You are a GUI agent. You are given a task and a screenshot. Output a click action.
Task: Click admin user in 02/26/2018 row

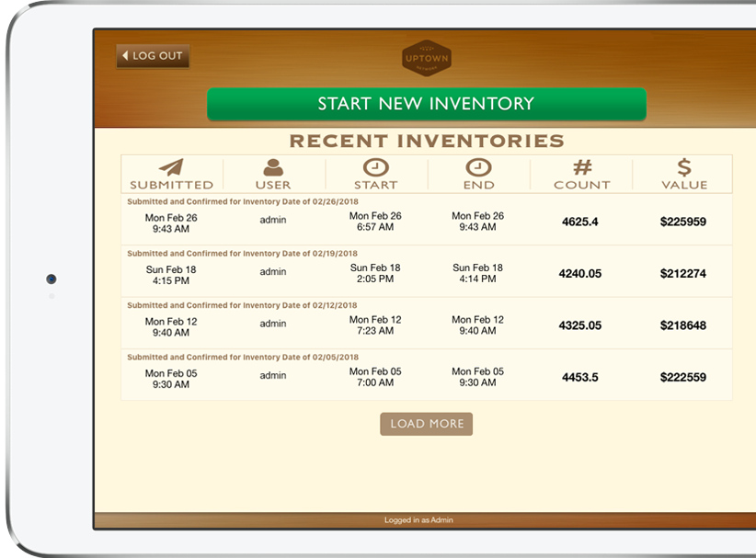pyautogui.click(x=273, y=220)
